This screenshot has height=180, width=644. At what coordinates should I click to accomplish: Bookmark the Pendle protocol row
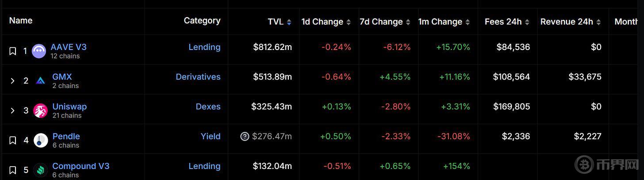click(13, 140)
